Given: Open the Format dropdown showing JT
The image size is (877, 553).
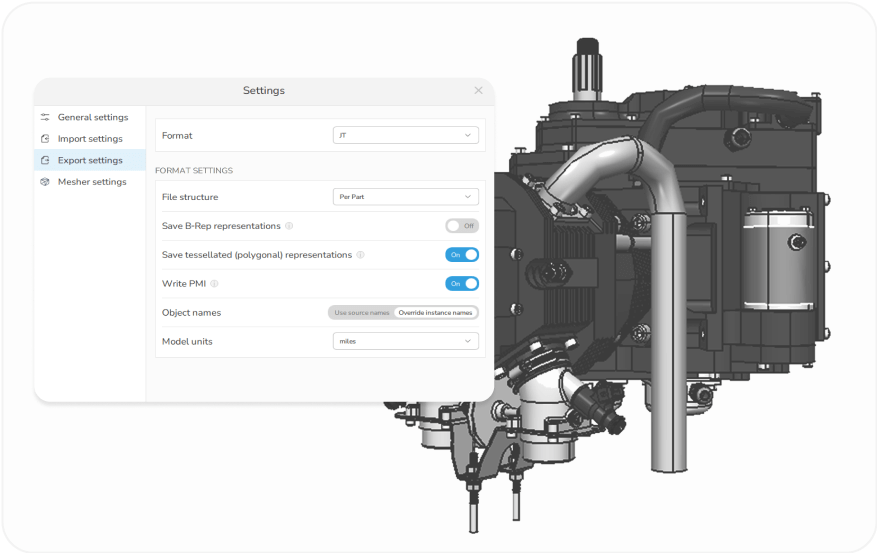Looking at the screenshot, I should point(406,135).
